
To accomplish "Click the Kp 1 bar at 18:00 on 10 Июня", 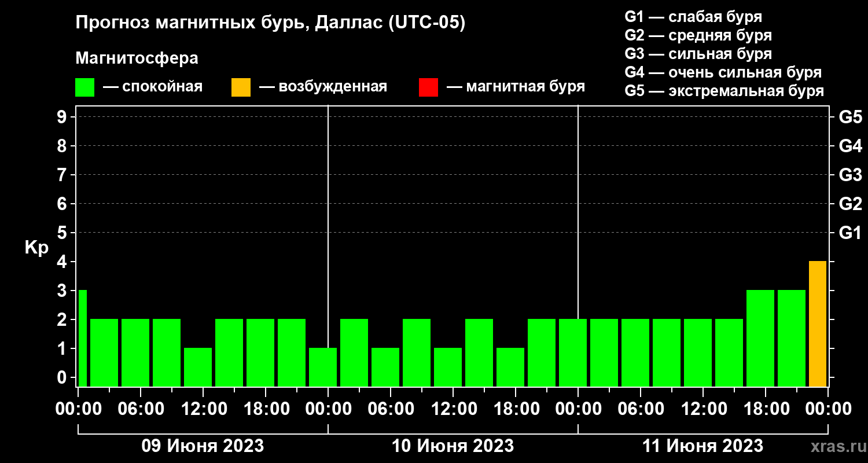I will pos(510,367).
